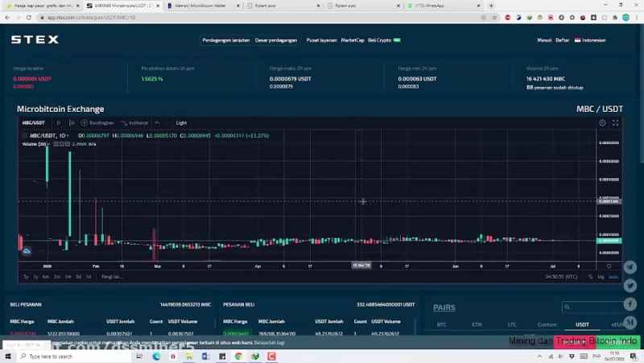The image size is (644, 363).
Task: Open the Indonesian language selector
Action: click(590, 40)
